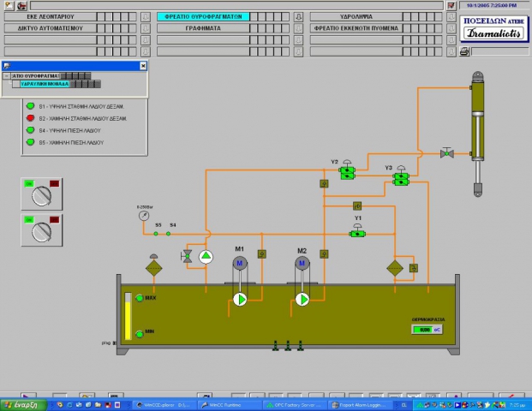532x411 pixels.
Task: Open the ΥΔΡΟΛΗΨΙΑ screen
Action: (x=356, y=16)
